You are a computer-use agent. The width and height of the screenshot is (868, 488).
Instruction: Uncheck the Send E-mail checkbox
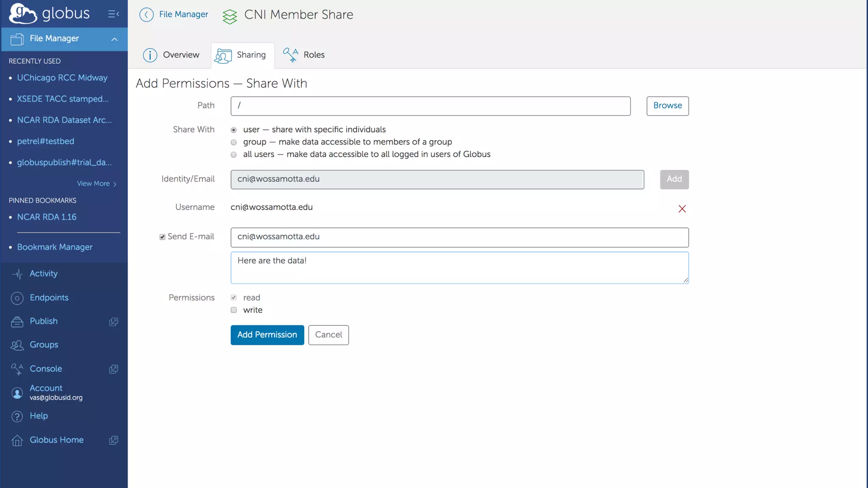point(162,237)
